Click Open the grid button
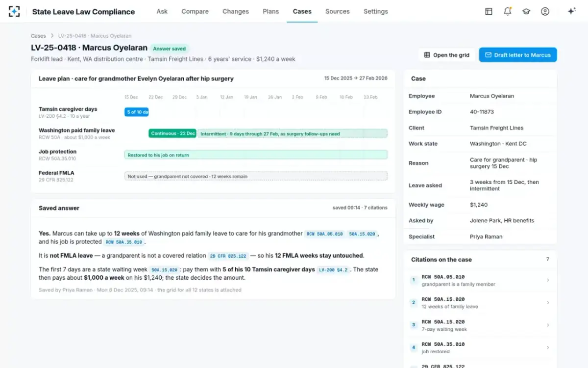The width and height of the screenshot is (588, 368). point(447,55)
